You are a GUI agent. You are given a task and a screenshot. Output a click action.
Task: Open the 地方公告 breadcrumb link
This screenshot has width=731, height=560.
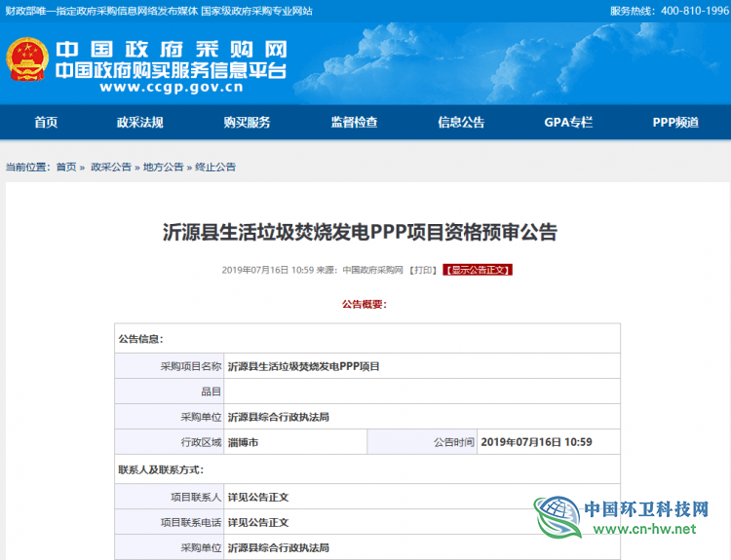163,168
